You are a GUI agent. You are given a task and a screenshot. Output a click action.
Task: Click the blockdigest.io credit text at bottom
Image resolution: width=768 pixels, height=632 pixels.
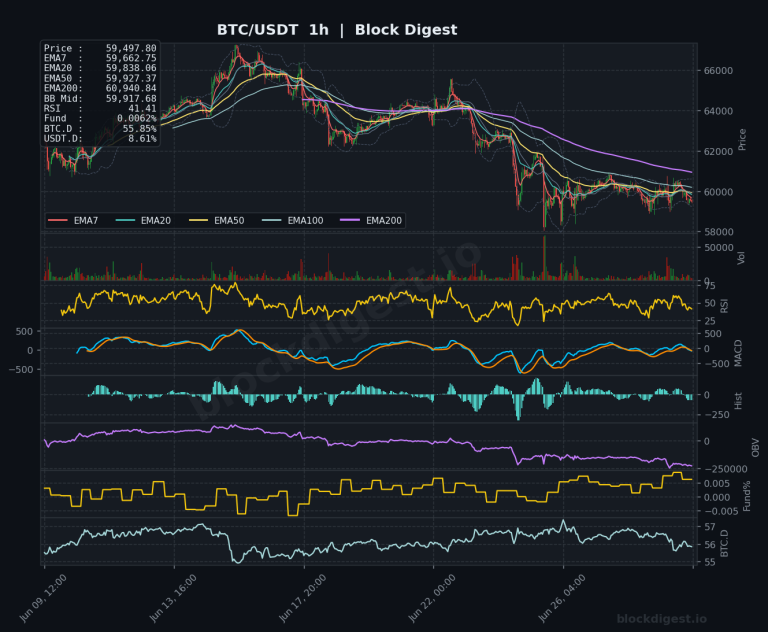(662, 619)
